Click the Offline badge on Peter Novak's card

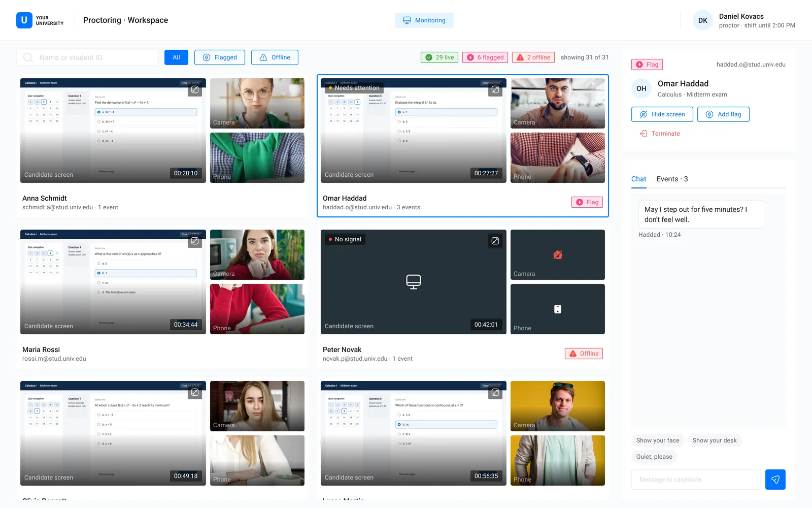point(584,354)
